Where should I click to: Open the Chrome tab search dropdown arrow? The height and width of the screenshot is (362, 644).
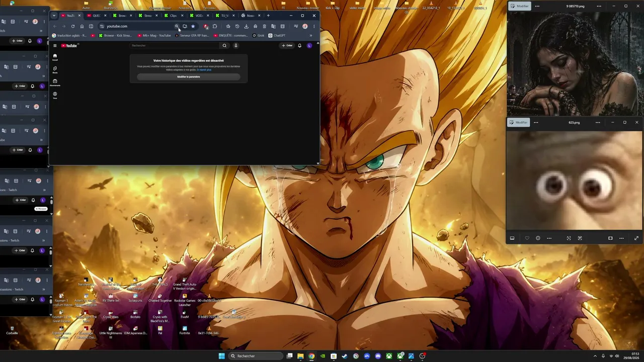54,16
